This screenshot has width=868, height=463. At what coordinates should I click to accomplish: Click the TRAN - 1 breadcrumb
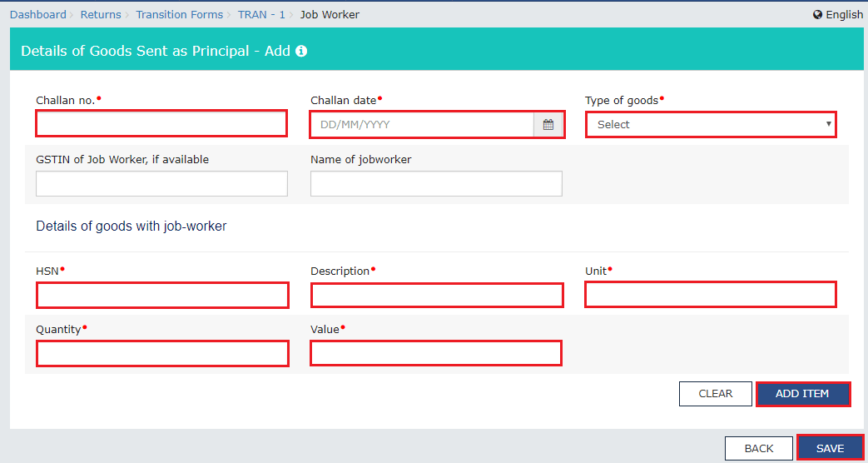pos(261,15)
